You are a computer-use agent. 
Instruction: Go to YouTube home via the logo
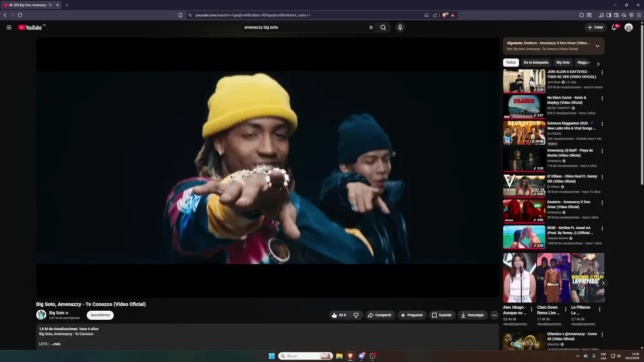[30, 27]
